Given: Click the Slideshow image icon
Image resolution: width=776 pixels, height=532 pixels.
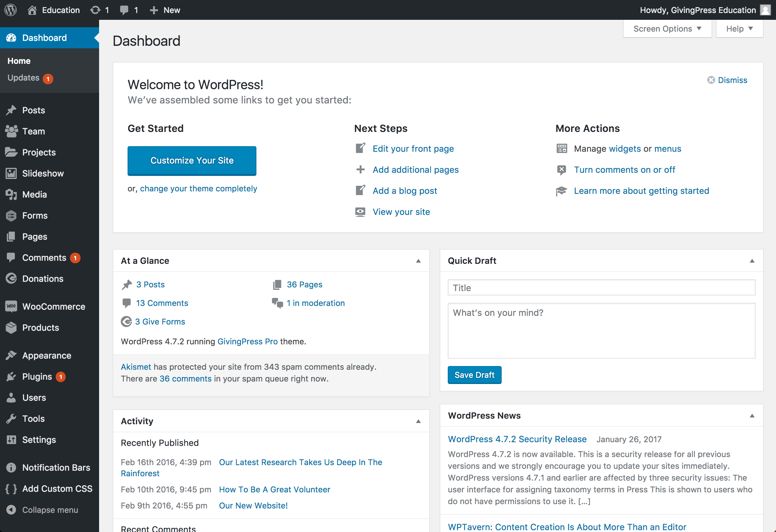Looking at the screenshot, I should (11, 173).
